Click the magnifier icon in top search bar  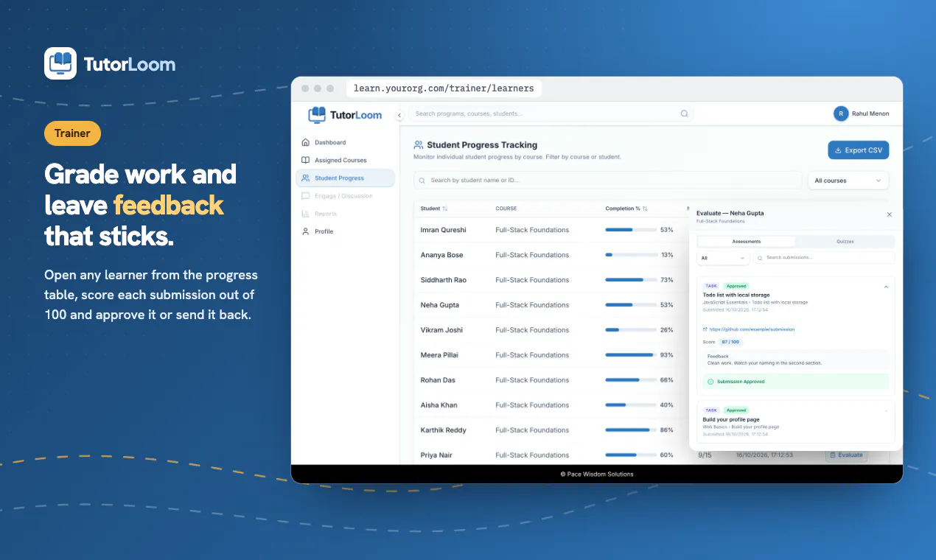tap(684, 113)
